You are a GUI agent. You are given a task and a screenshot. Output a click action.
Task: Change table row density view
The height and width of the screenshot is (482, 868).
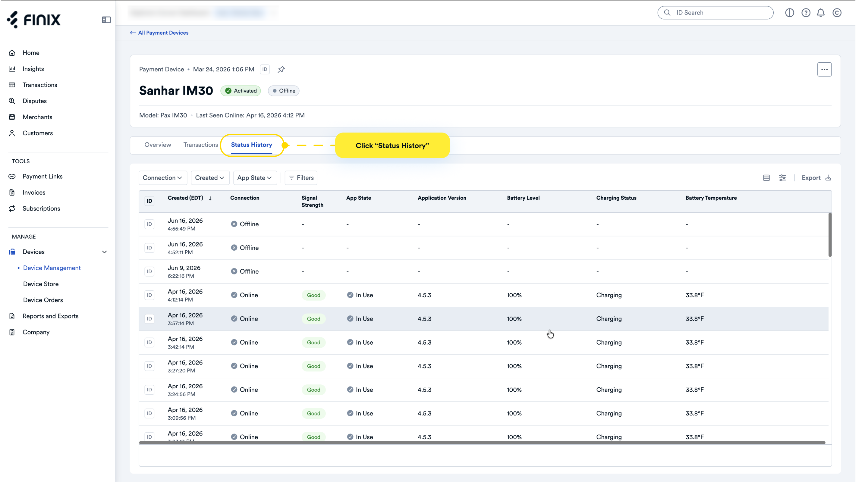pos(766,178)
